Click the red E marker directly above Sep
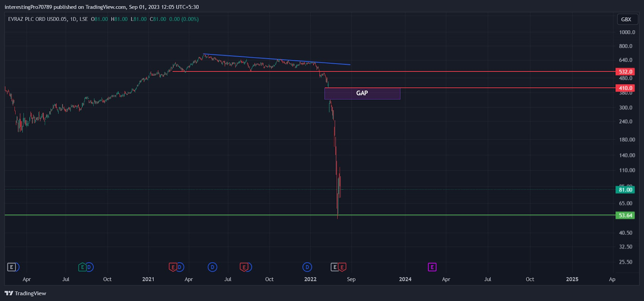Screen dimensions: 644x301 point(342,267)
